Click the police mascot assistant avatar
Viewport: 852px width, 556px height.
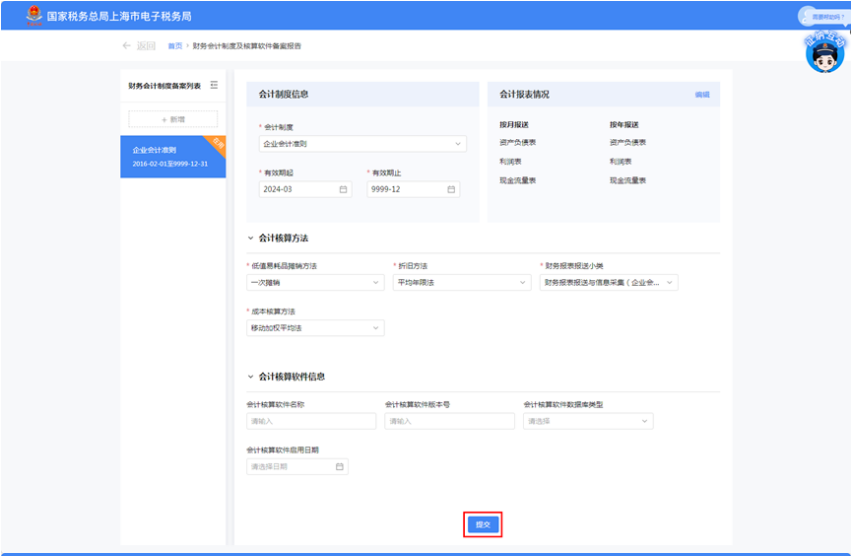point(825,53)
